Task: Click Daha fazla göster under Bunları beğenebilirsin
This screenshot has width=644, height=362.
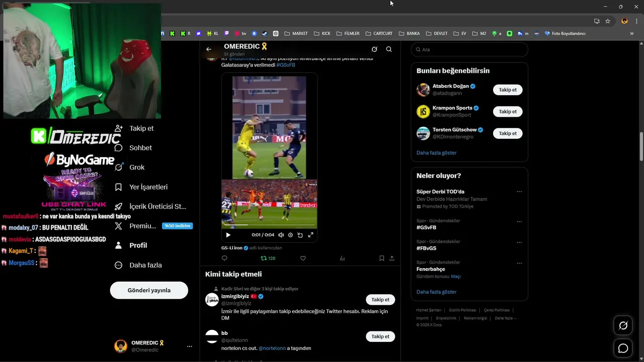Action: [x=436, y=153]
